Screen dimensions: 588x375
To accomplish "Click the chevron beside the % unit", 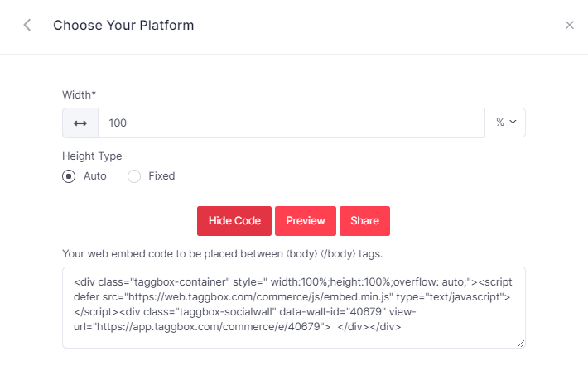I will [513, 123].
